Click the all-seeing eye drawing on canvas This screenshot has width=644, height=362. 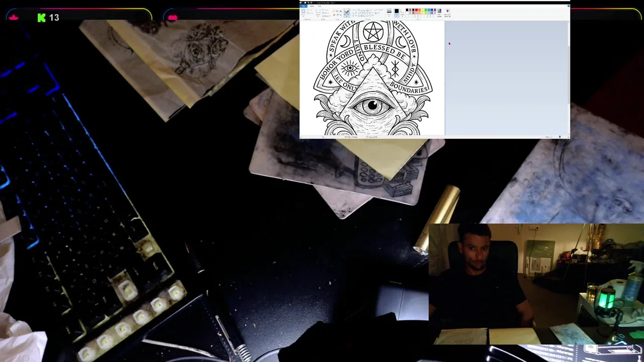click(372, 106)
